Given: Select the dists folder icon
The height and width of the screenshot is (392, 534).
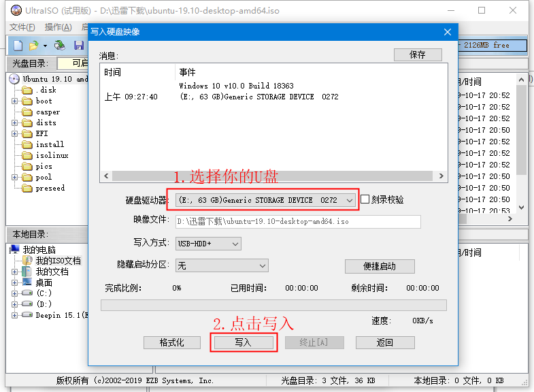Looking at the screenshot, I should point(27,123).
